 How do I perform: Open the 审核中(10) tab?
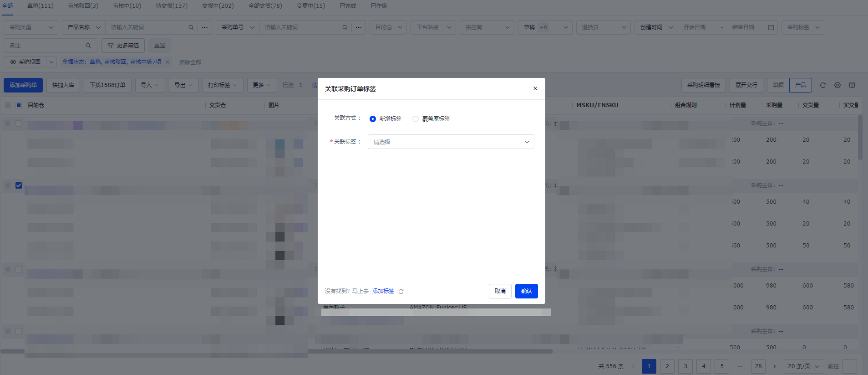tap(127, 6)
